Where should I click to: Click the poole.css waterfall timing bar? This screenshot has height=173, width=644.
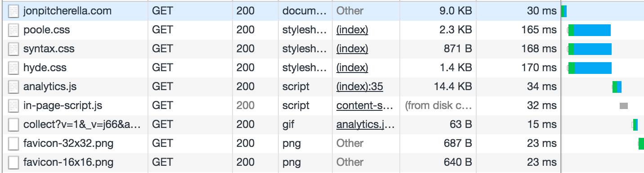(x=590, y=30)
